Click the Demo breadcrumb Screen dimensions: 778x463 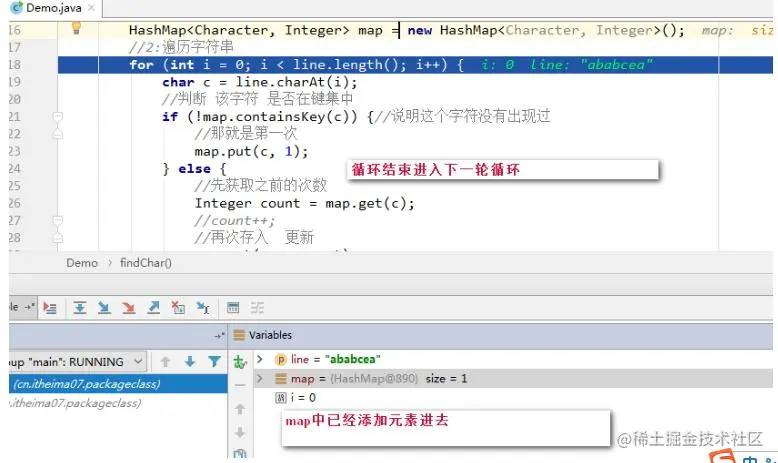pos(82,263)
